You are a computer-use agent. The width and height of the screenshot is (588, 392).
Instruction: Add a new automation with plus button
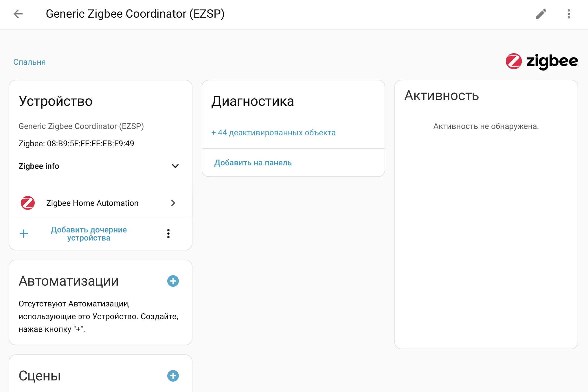[x=173, y=281]
